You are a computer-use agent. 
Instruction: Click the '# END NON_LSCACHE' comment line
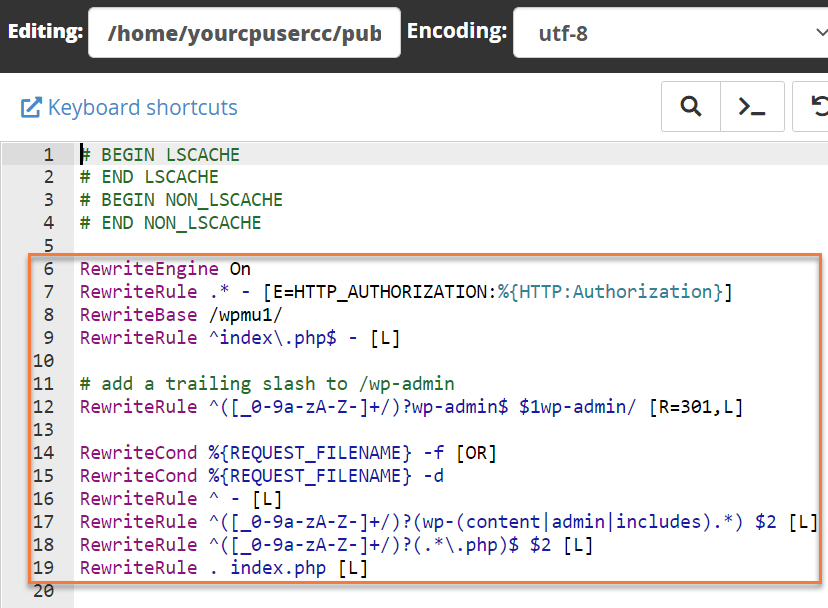tap(170, 223)
